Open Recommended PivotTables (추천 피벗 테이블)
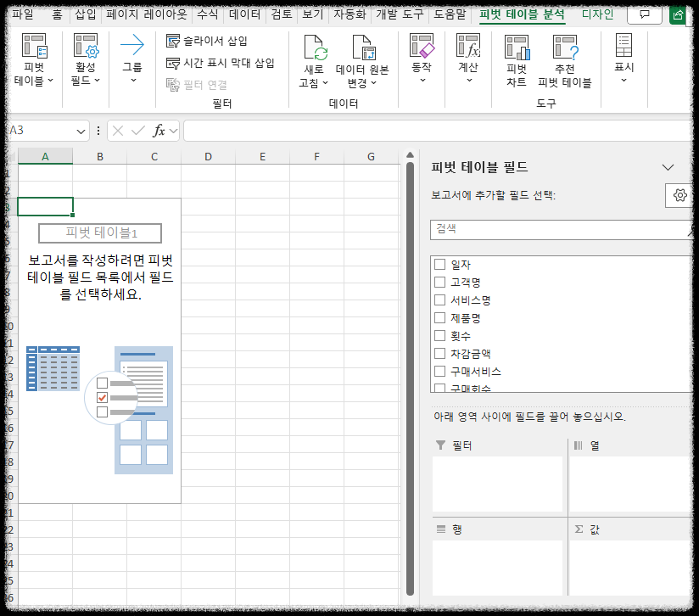The image size is (699, 616). point(566,56)
